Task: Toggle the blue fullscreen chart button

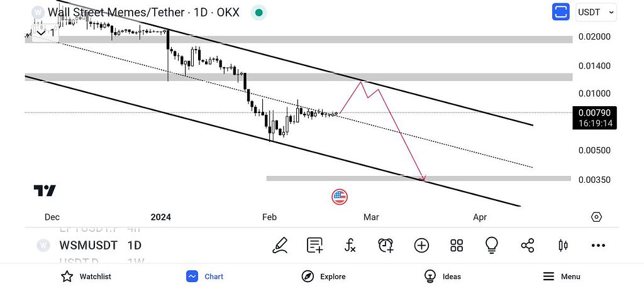Action: coord(560,12)
